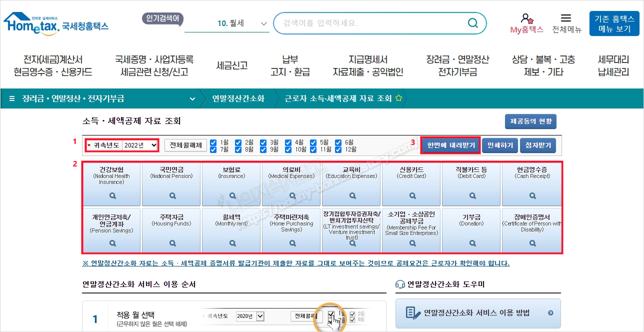Uncheck the 2월 checkbox
Image resolution: width=644 pixels, height=332 pixels.
(238, 142)
